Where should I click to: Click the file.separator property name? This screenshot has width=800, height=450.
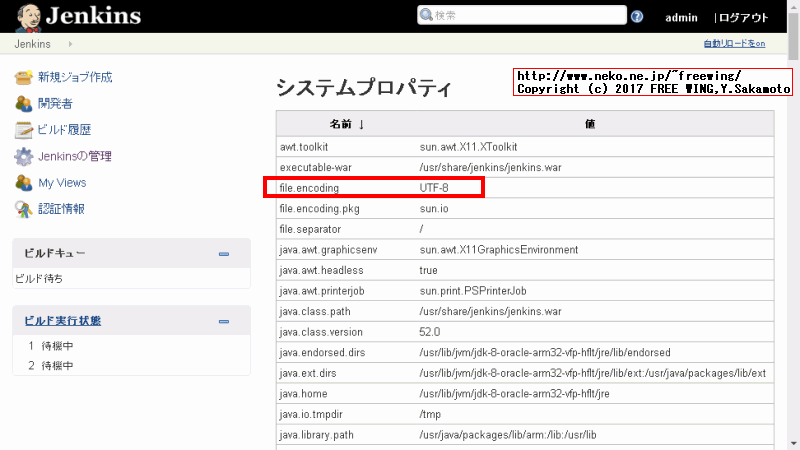coord(310,229)
